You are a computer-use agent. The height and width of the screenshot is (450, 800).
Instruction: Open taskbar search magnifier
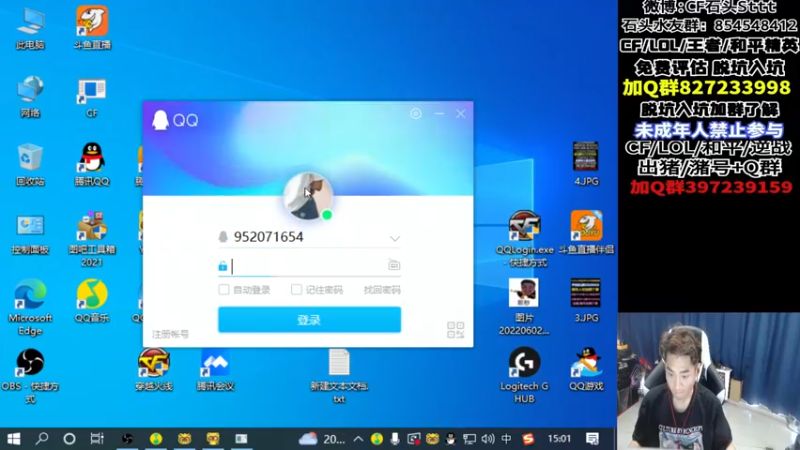point(42,439)
